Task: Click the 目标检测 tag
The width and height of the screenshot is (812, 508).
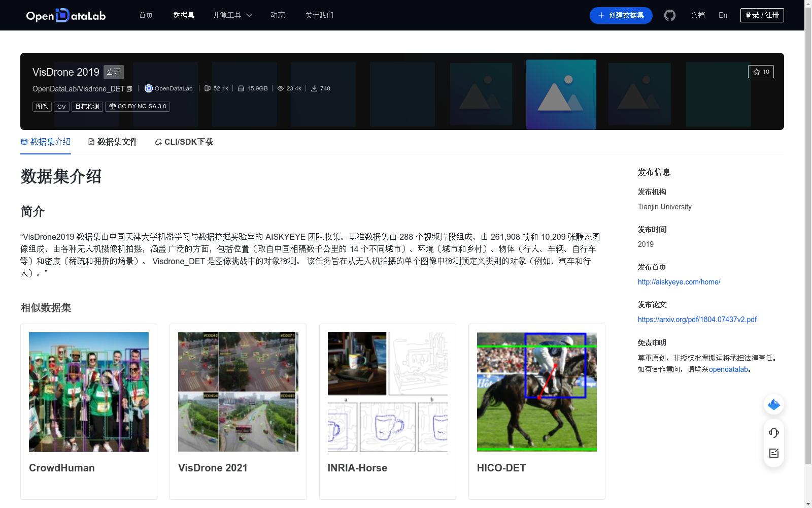Action: coord(87,107)
